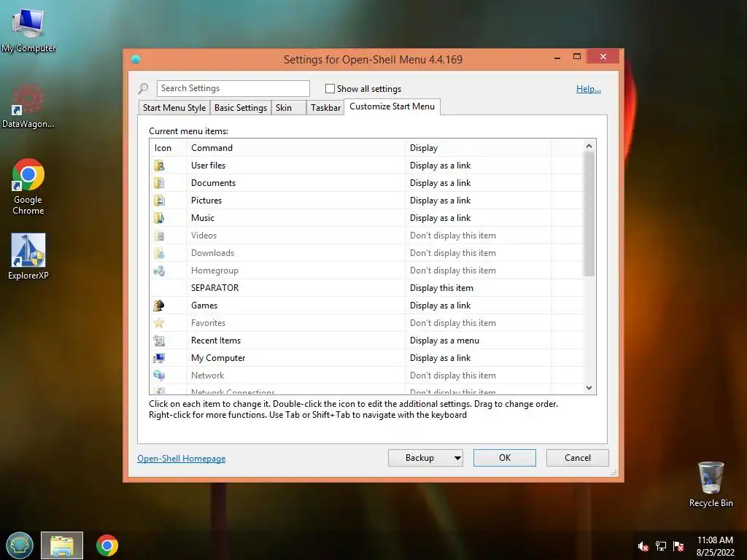Click the Homegroup row icon
Image resolution: width=747 pixels, height=560 pixels.
(x=159, y=271)
